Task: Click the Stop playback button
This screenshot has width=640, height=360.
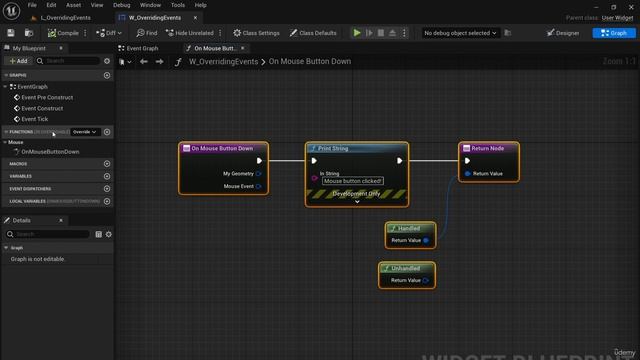Action: coord(380,33)
